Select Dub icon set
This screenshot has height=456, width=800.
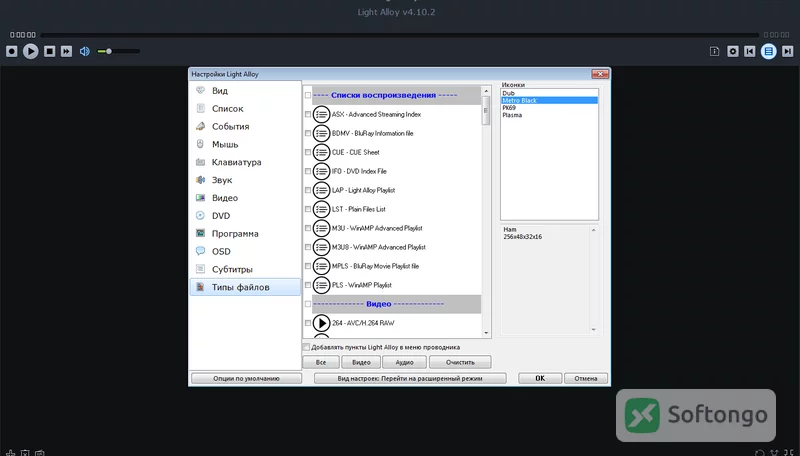click(549, 93)
